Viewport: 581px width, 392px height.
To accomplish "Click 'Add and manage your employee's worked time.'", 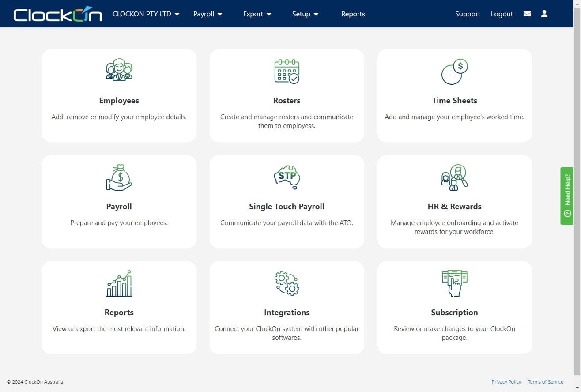I will (x=455, y=117).
